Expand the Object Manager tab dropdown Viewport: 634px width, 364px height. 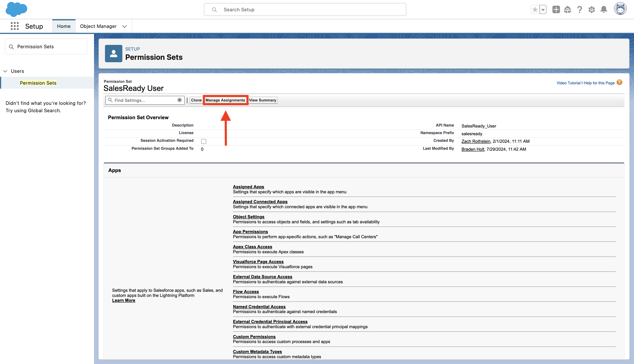tap(124, 26)
